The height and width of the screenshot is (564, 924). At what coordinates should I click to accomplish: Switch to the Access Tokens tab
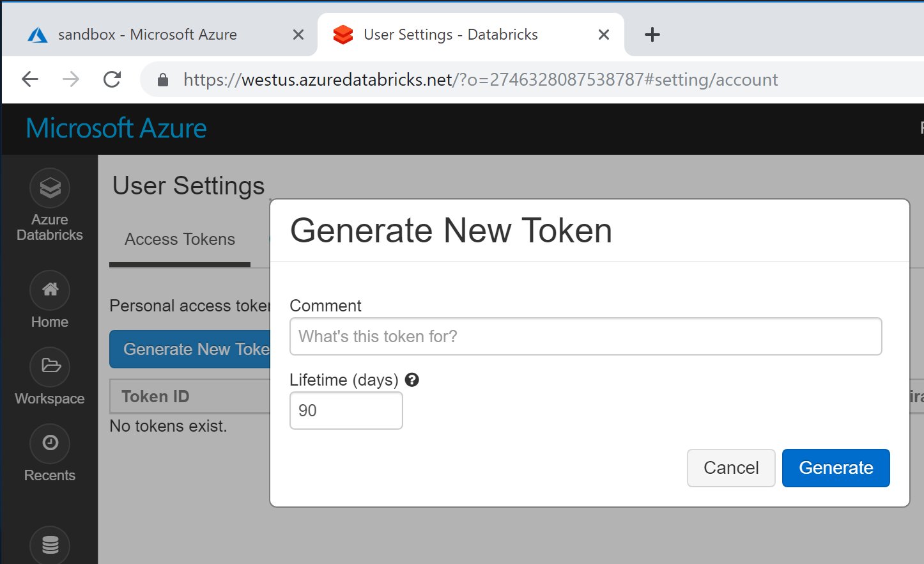point(179,239)
